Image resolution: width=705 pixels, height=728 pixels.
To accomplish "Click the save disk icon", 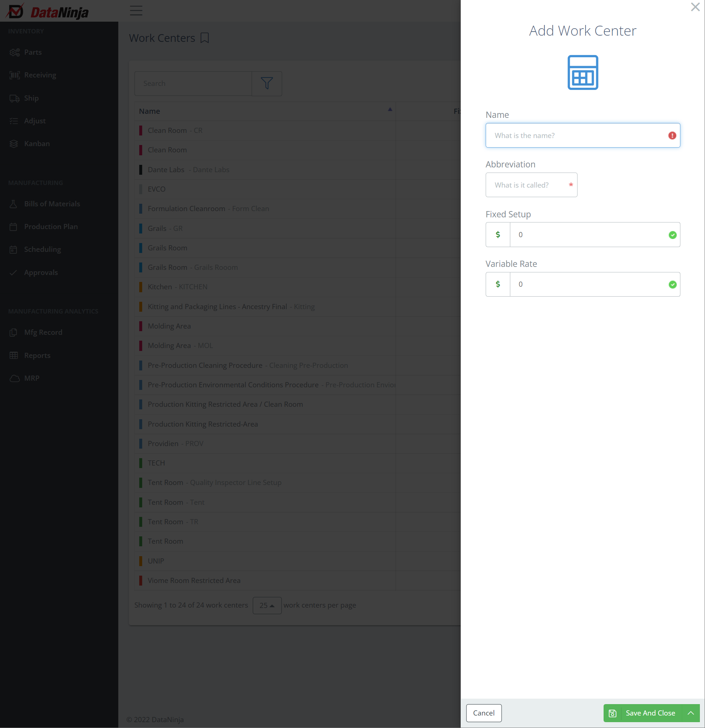I will pos(612,713).
